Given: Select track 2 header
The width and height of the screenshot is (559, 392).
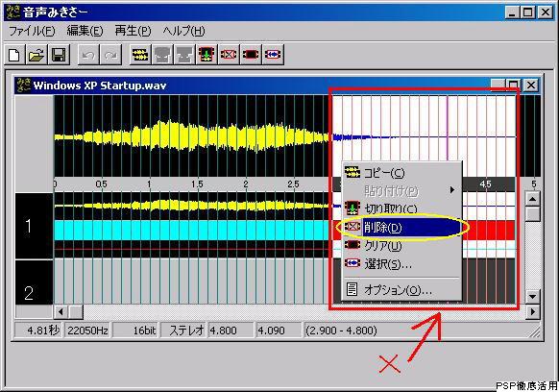Looking at the screenshot, I should (35, 282).
